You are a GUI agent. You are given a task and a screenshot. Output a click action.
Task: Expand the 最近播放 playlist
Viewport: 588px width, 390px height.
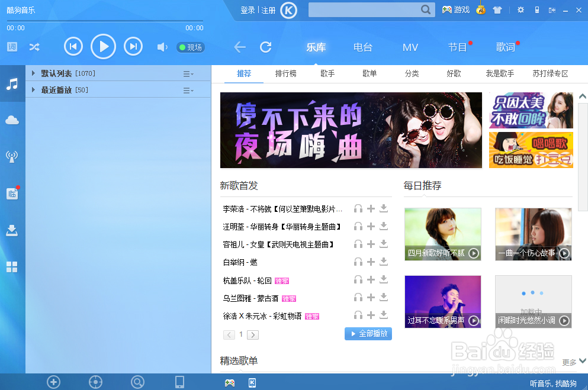[x=33, y=89]
